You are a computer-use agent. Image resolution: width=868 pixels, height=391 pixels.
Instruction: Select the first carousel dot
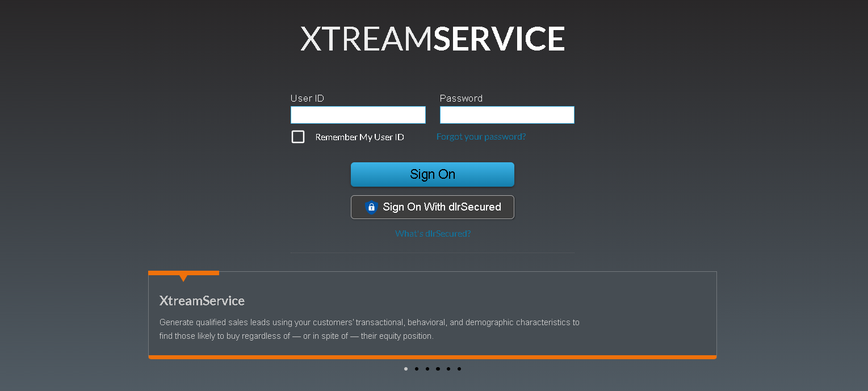[406, 369]
